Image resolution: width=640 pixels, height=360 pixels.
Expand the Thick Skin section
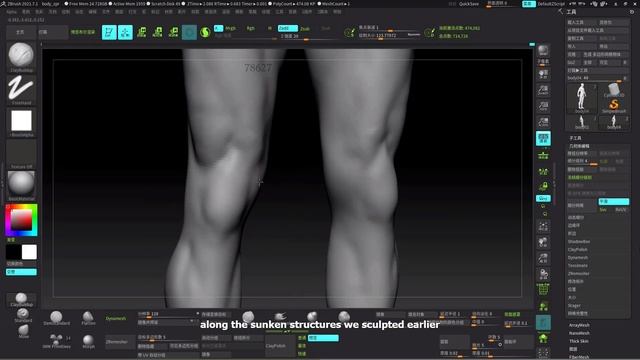pos(579,341)
